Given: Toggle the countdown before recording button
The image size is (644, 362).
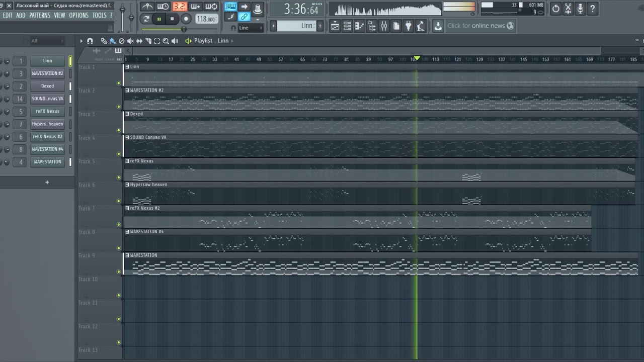Looking at the screenshot, I should click(x=179, y=7).
